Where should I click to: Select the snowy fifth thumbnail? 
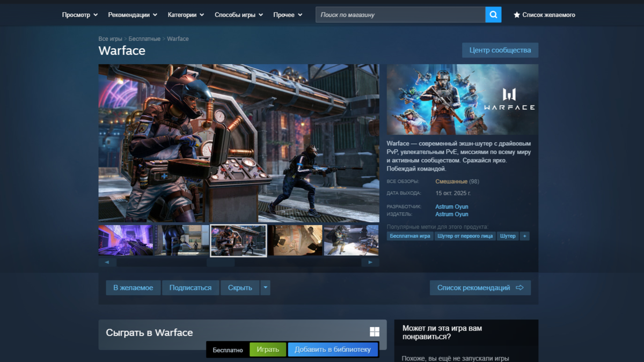[351, 240]
